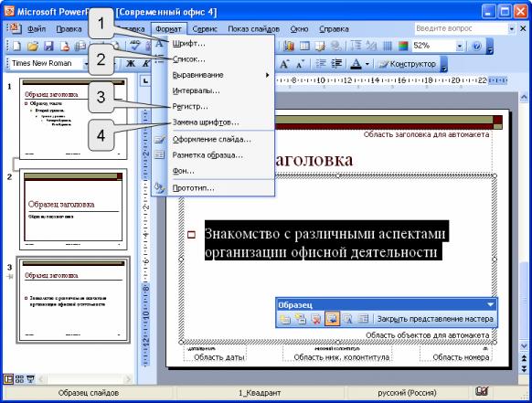Screen dimensions: 532x403
Task: Click the spelling status icon in status bar
Action: (482, 391)
